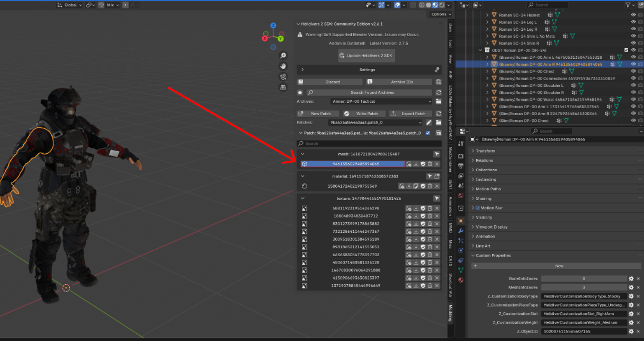644x341 pixels.
Task: Hide Roman SC-24 Helmet with eye icon
Action: pos(633,15)
